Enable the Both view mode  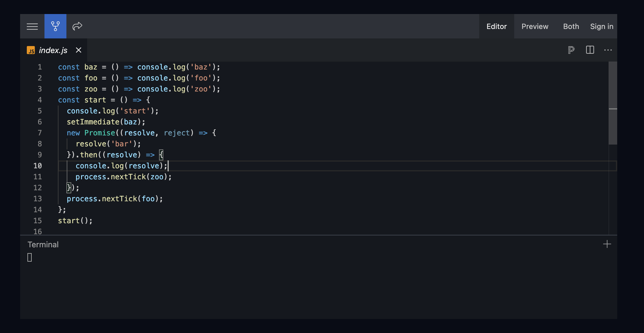point(571,26)
